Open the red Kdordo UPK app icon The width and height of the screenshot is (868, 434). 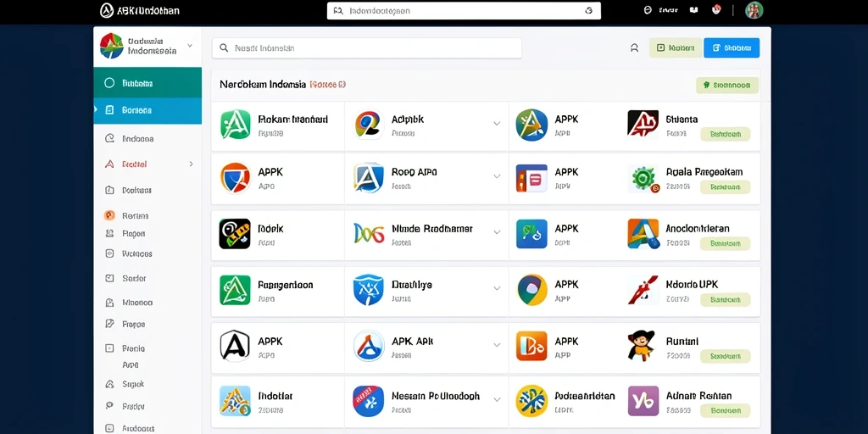coord(643,290)
